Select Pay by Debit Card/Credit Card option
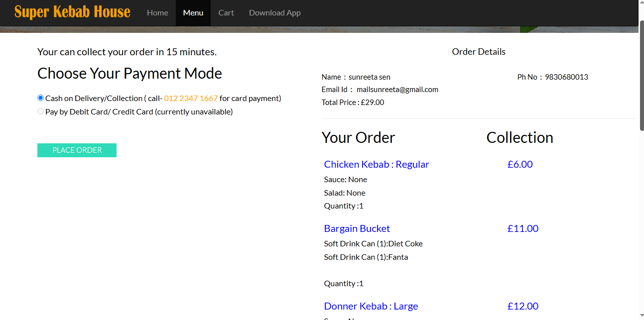This screenshot has height=320, width=644. (x=41, y=111)
